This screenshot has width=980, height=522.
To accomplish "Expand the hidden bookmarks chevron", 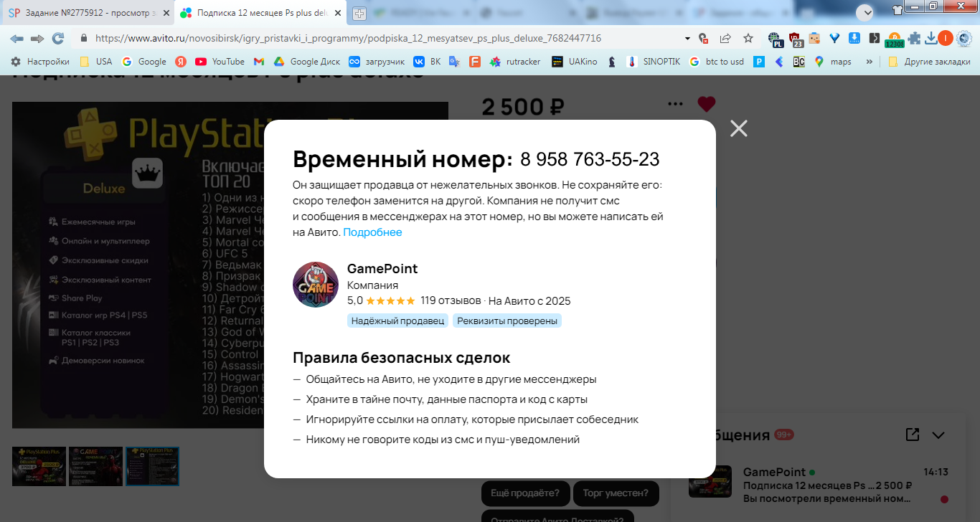I will 870,62.
